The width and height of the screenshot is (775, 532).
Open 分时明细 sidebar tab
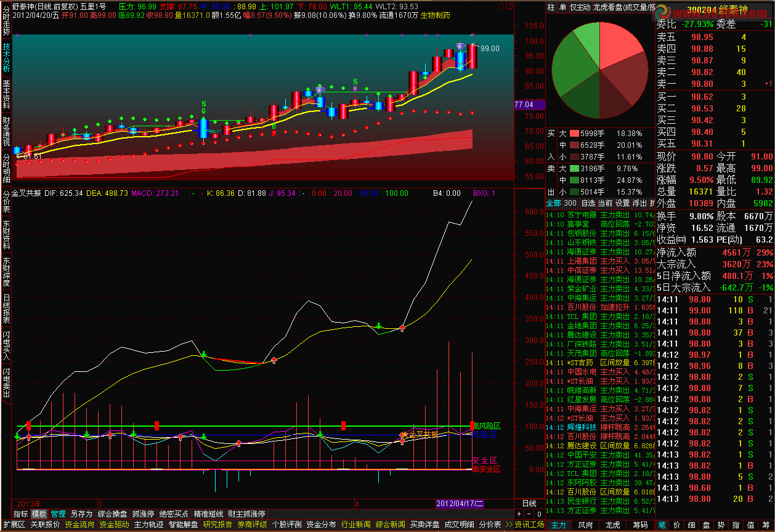coord(6,168)
